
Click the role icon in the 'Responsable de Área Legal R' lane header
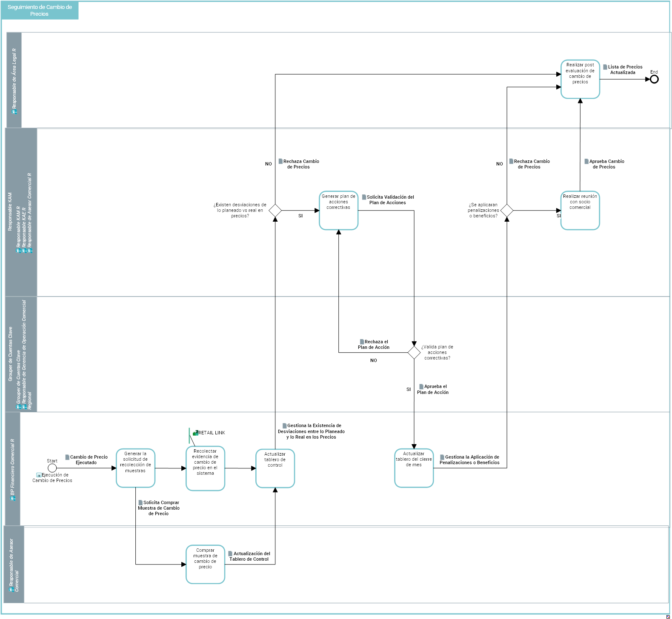pos(14,111)
